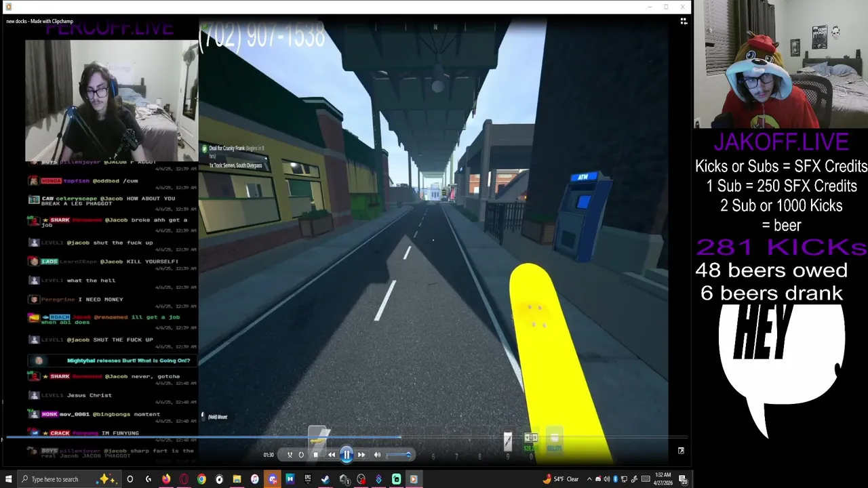
Task: Click the '6 beers drank' text
Action: point(772,293)
